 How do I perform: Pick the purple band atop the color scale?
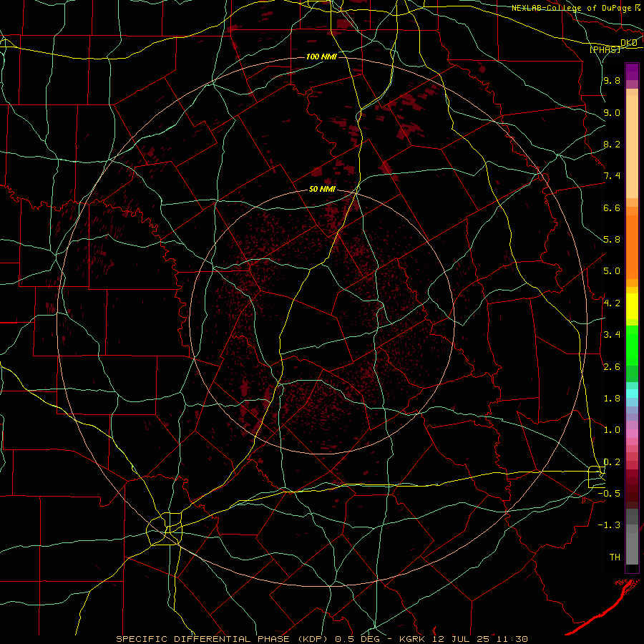[x=632, y=72]
